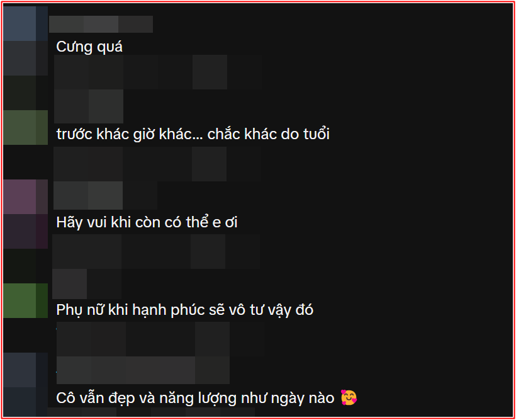Open the blue-gray blurred avatar beside top username

pyautogui.click(x=25, y=23)
